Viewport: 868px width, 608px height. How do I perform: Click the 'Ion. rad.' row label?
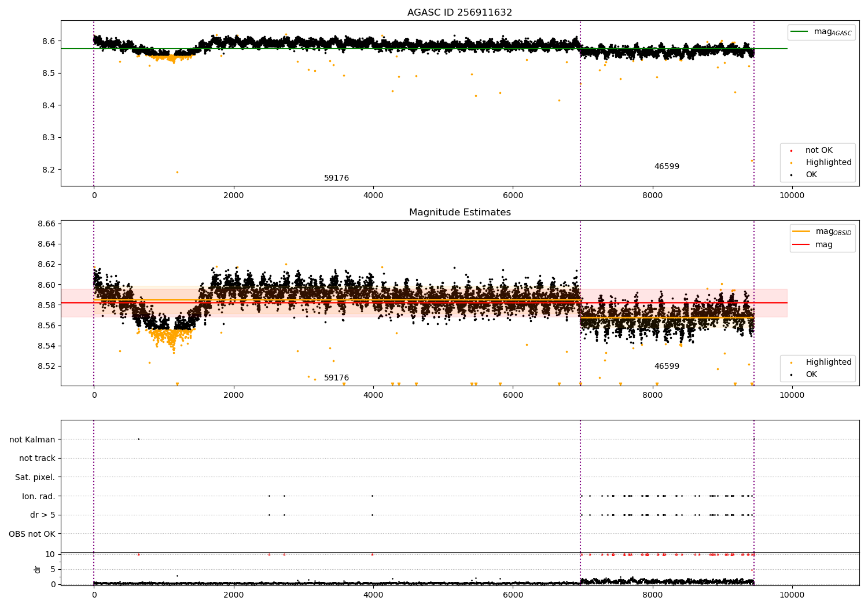[x=39, y=496]
